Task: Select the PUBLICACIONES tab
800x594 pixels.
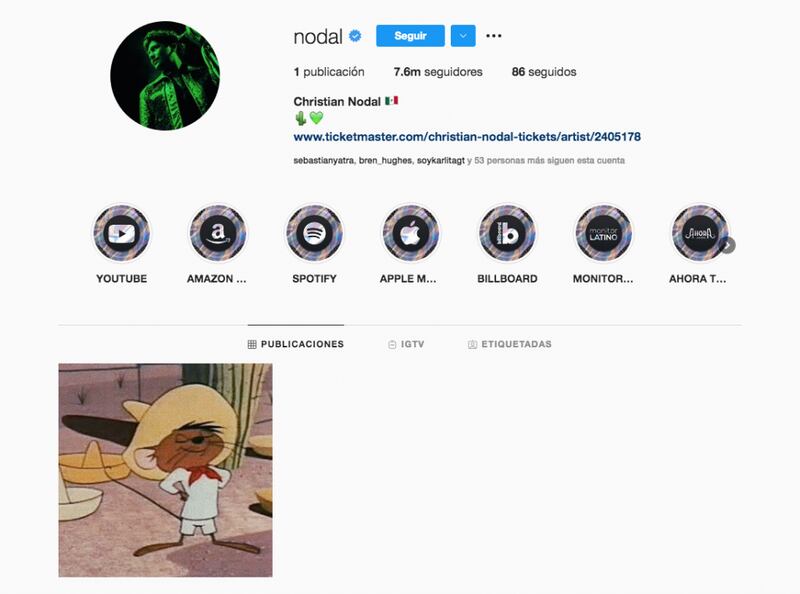Action: 296,344
